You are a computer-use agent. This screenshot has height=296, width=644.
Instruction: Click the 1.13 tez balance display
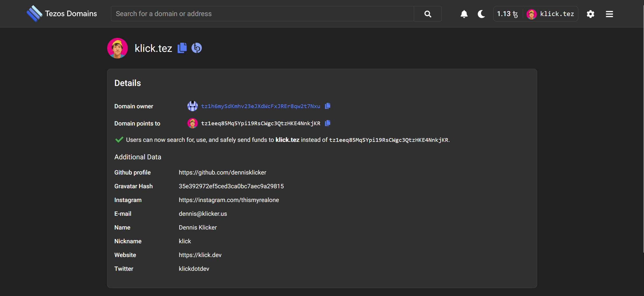pos(507,14)
